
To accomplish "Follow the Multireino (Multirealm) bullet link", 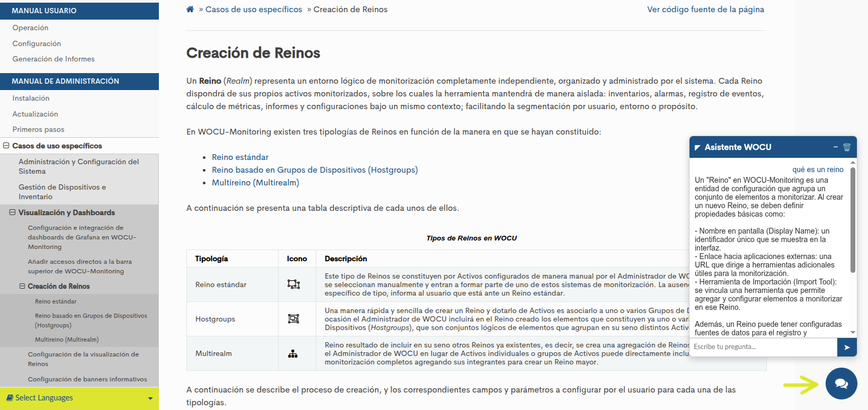I will (x=255, y=183).
